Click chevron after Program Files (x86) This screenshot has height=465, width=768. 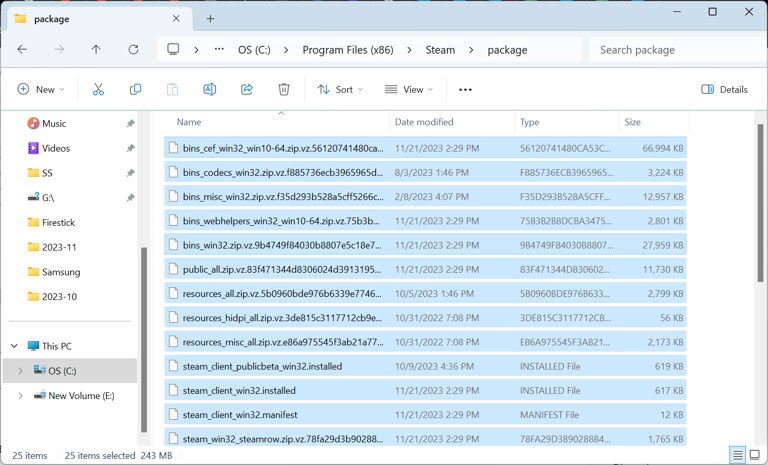click(x=409, y=50)
